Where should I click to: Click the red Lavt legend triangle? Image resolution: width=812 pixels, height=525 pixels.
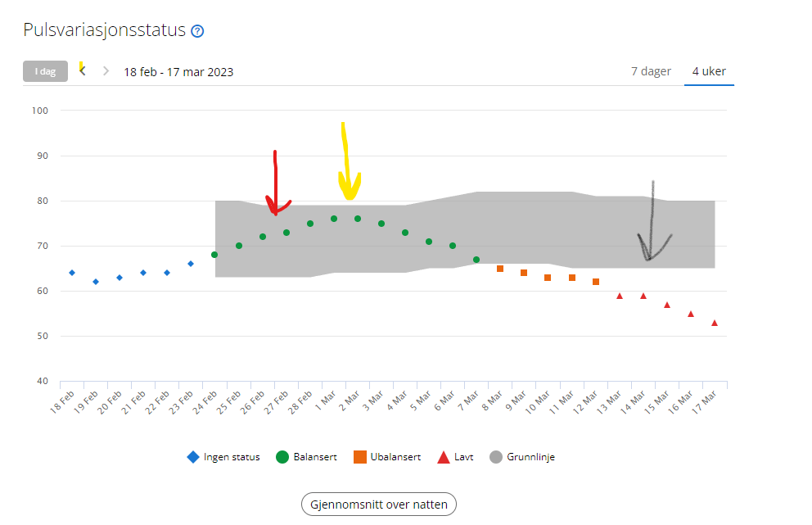point(444,457)
